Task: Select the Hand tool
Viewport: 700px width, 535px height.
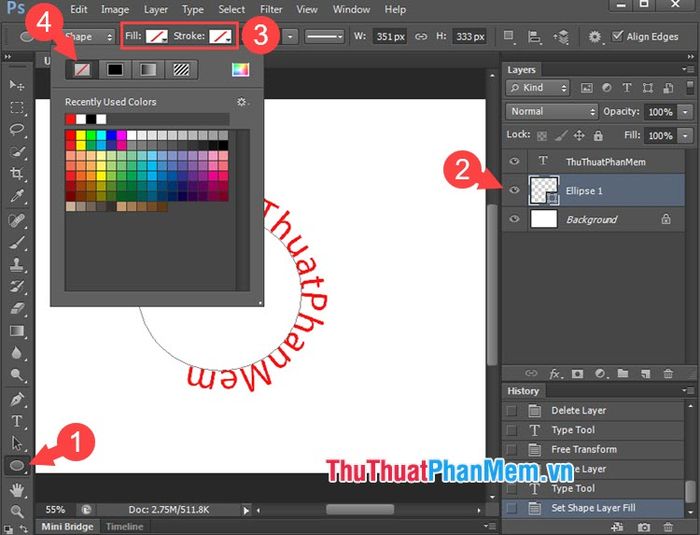Action: tap(17, 490)
